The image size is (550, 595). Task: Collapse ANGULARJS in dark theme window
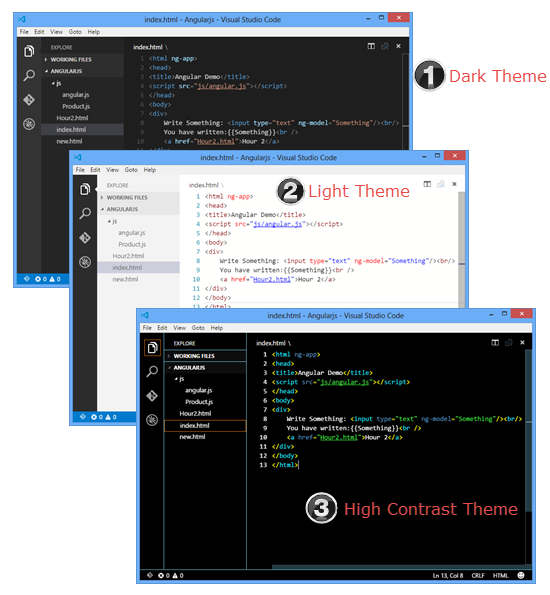click(x=46, y=71)
